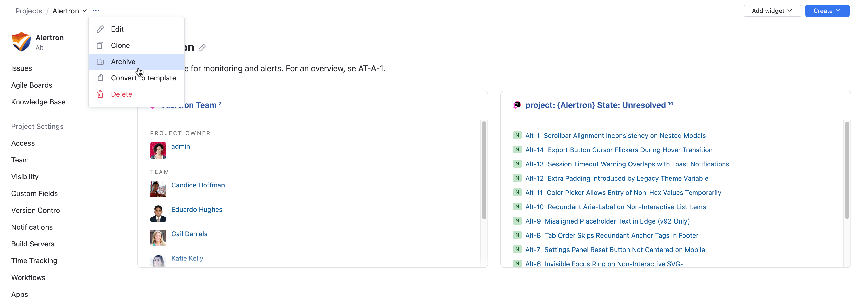Click the green N type badge beside Alt-1
The width and height of the screenshot is (868, 306).
pos(517,135)
